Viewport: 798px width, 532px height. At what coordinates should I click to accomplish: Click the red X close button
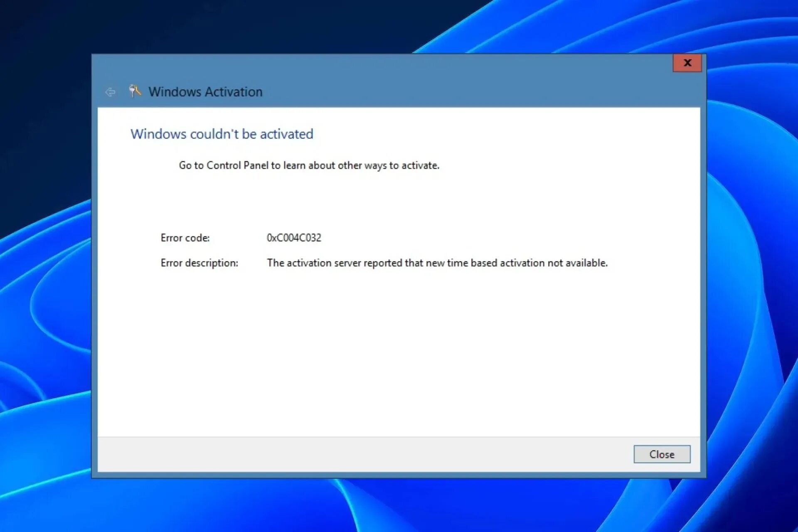tap(687, 63)
